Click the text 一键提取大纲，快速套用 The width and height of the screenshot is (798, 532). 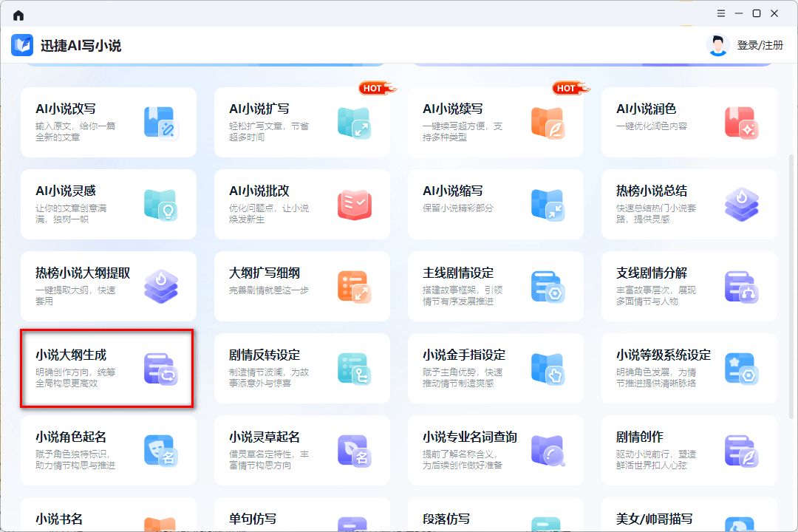point(75,296)
